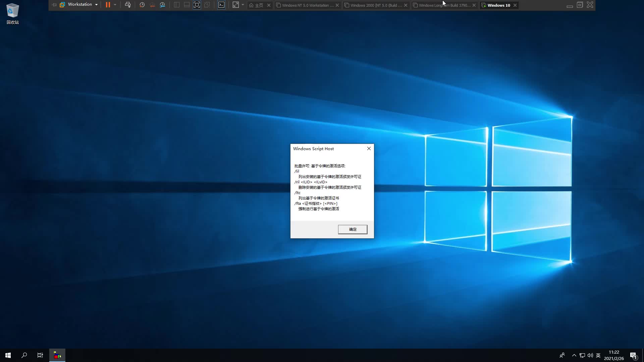Show the thumbnail bar

[x=186, y=5]
